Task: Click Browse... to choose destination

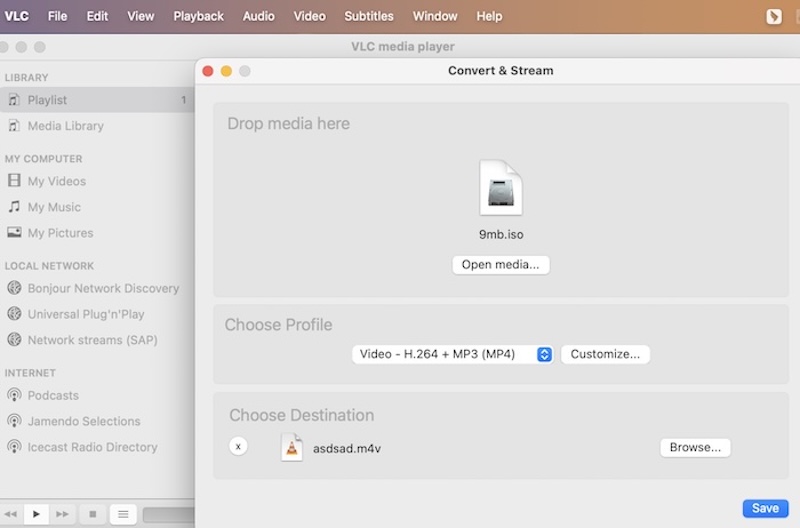Action: point(695,447)
